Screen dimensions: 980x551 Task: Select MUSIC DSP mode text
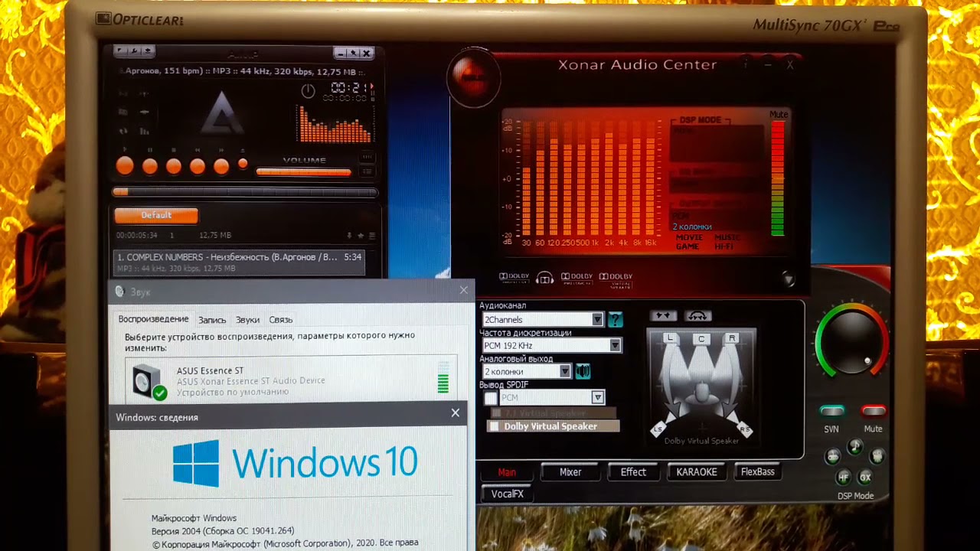pyautogui.click(x=727, y=237)
